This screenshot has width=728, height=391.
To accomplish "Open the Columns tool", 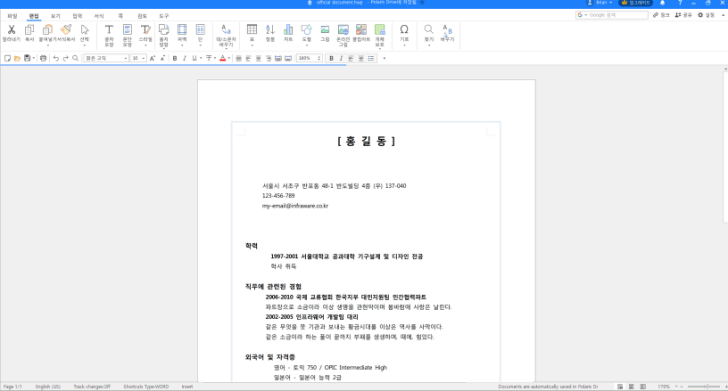I will pos(200,35).
